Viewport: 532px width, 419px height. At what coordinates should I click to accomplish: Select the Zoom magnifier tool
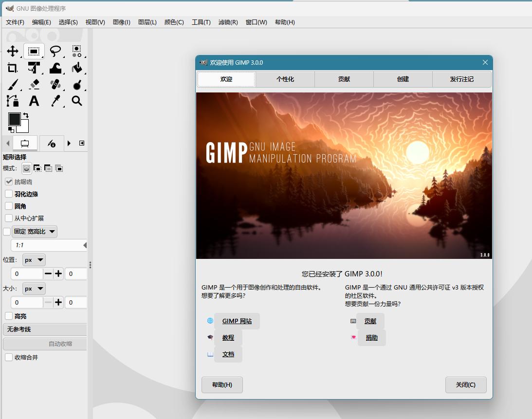[x=77, y=101]
